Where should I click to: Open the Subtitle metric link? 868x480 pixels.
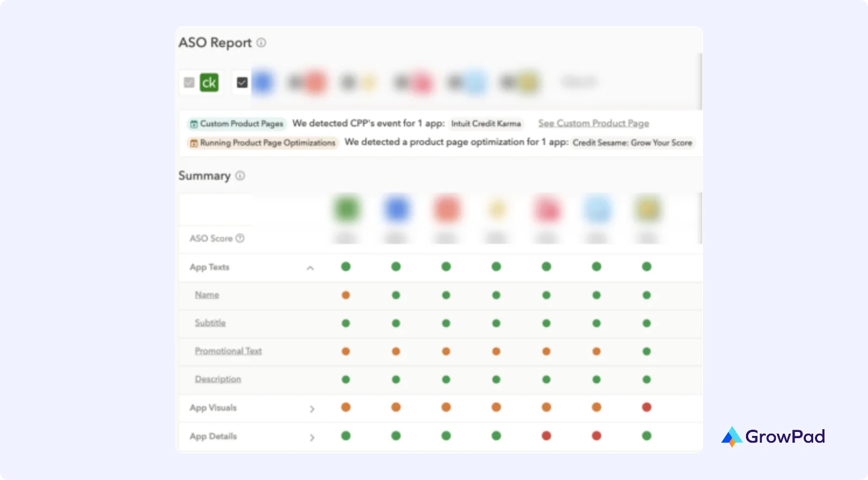(x=210, y=323)
